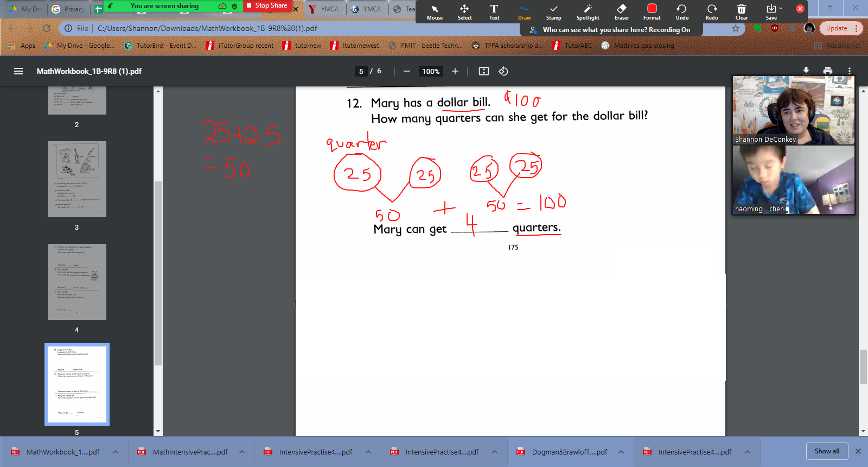The image size is (868, 467).
Task: Select haoming chen video tile
Action: pos(794,180)
